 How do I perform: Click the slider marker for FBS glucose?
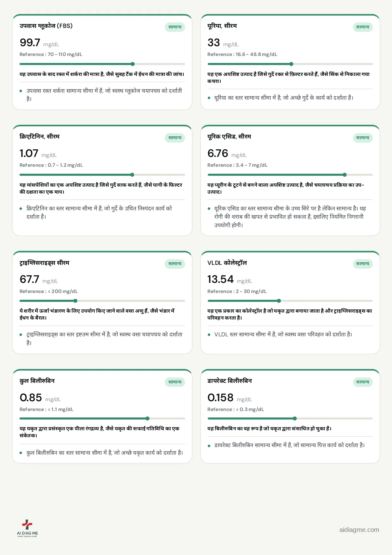(133, 64)
